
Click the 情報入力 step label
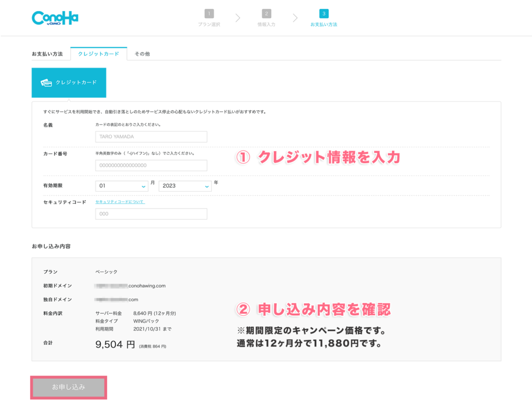point(267,24)
